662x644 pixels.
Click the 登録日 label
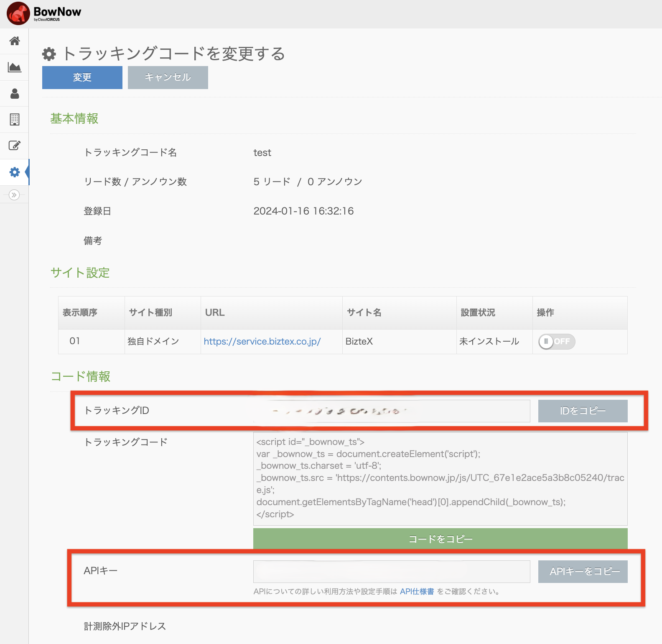97,211
